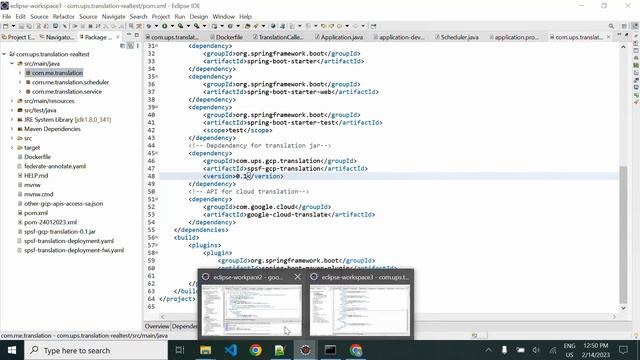This screenshot has height=360, width=640.
Task: Collapse the com.ups.translation-realtest project node
Action: coord(4,54)
